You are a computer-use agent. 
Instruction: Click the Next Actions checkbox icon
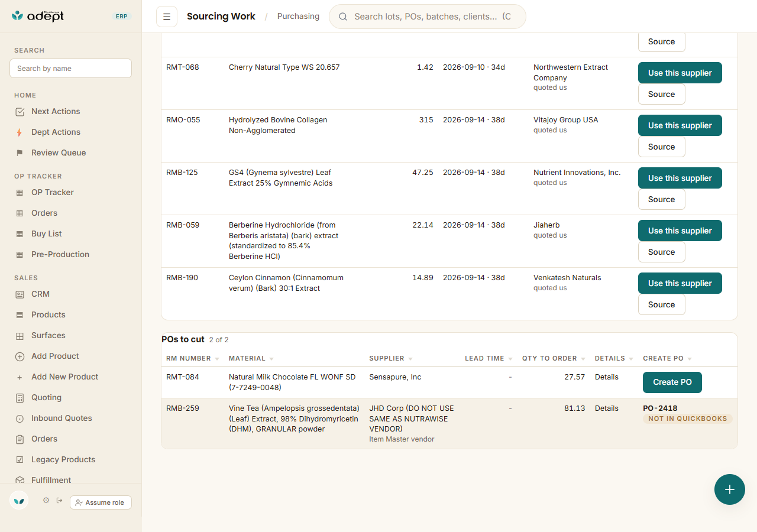(20, 112)
